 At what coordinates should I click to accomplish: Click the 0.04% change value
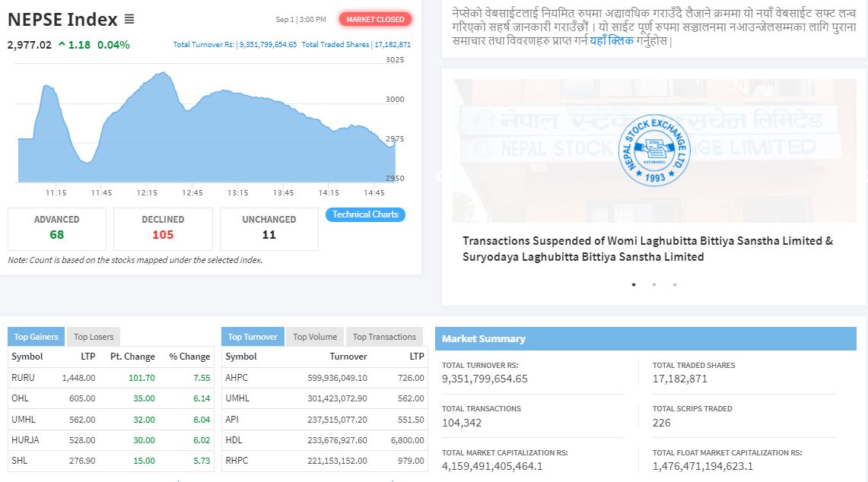[x=113, y=45]
